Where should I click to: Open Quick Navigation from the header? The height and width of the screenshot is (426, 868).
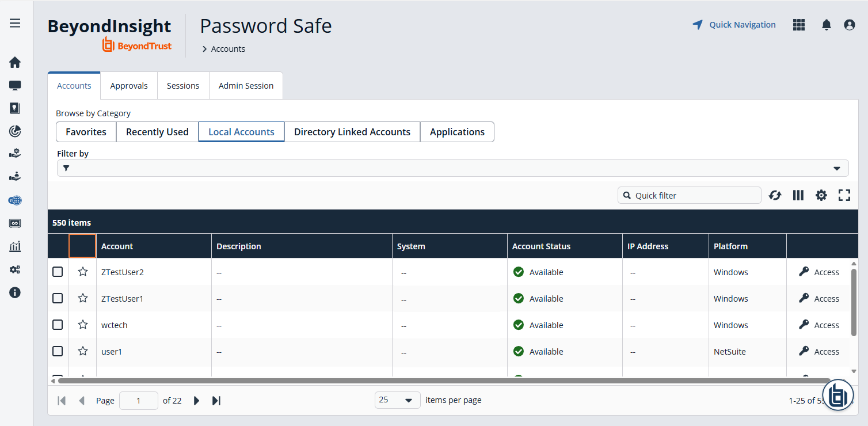coord(734,24)
